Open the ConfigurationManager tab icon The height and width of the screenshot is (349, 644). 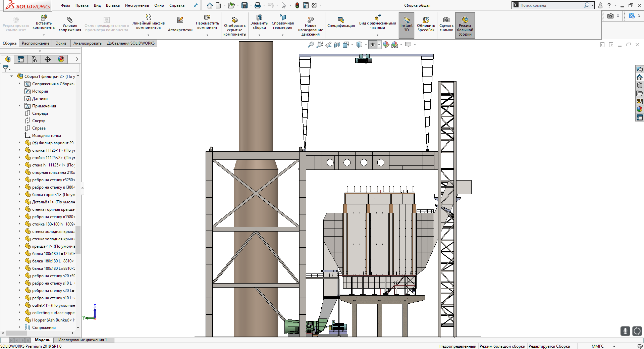point(34,59)
